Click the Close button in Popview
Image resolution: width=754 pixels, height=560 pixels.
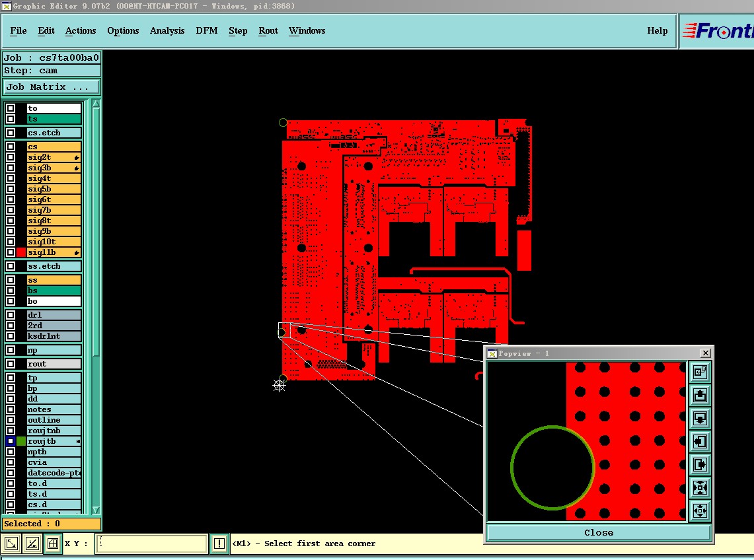click(599, 533)
